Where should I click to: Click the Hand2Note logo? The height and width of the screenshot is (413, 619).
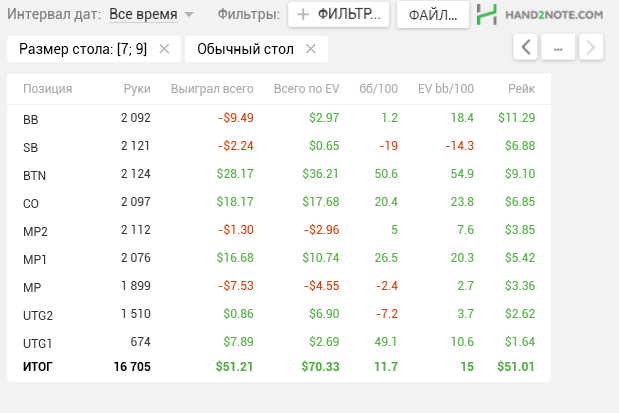(x=540, y=15)
